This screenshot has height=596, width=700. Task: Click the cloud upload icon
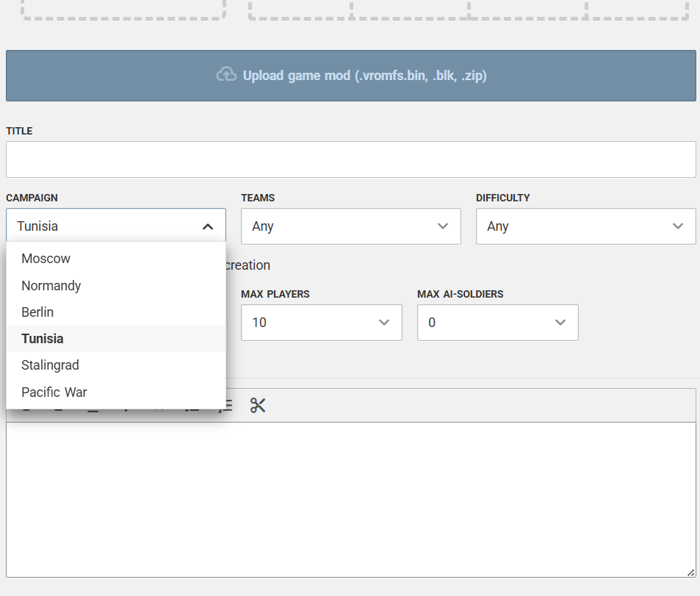(x=226, y=75)
